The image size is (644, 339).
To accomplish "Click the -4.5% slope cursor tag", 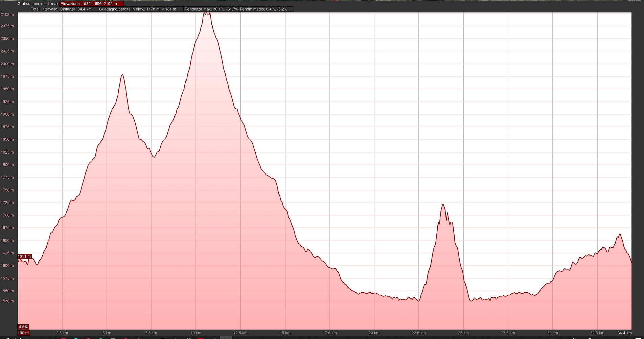I will [x=23, y=327].
